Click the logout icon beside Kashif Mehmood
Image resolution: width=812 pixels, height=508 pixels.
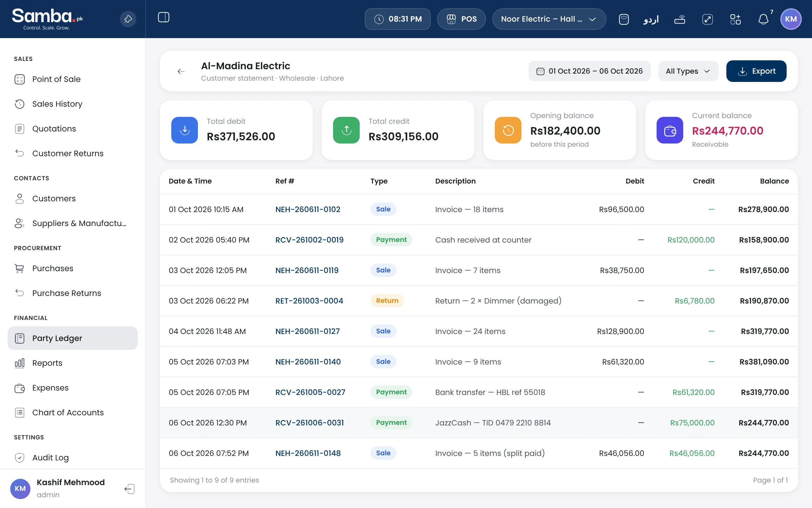[x=129, y=489]
